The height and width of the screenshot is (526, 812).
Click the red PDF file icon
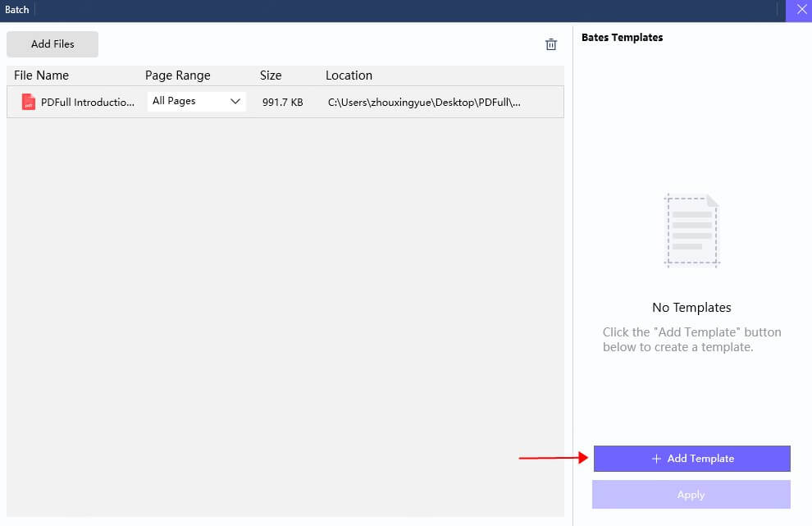point(30,102)
